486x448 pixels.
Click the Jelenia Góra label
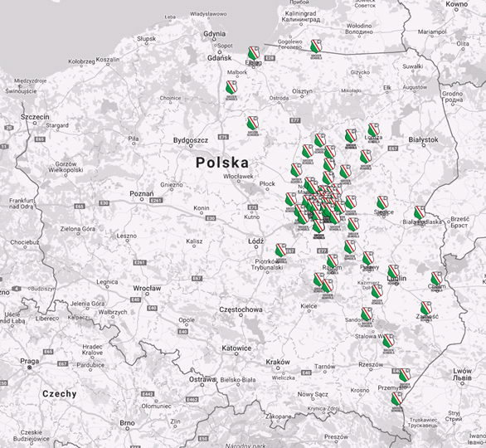(x=87, y=304)
